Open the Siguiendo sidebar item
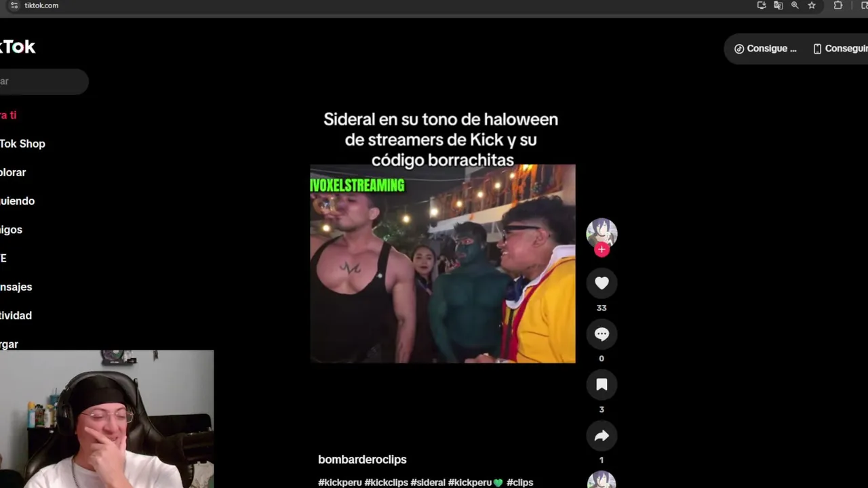The height and width of the screenshot is (488, 868). tap(18, 201)
